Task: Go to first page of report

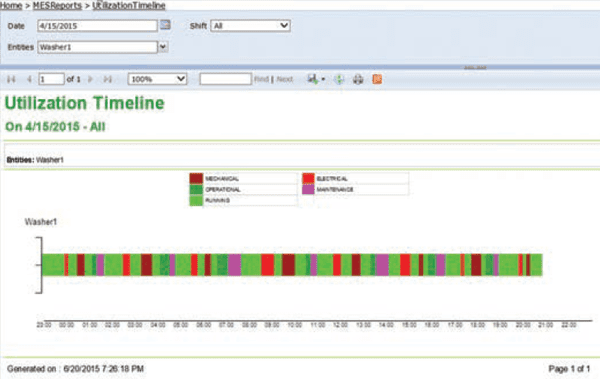Action: (x=11, y=79)
